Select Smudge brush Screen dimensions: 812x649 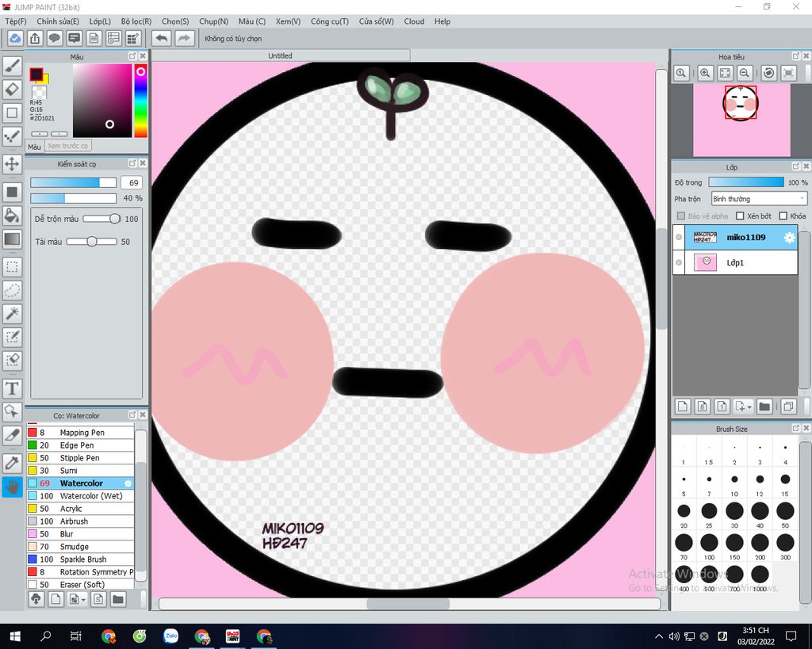point(80,547)
